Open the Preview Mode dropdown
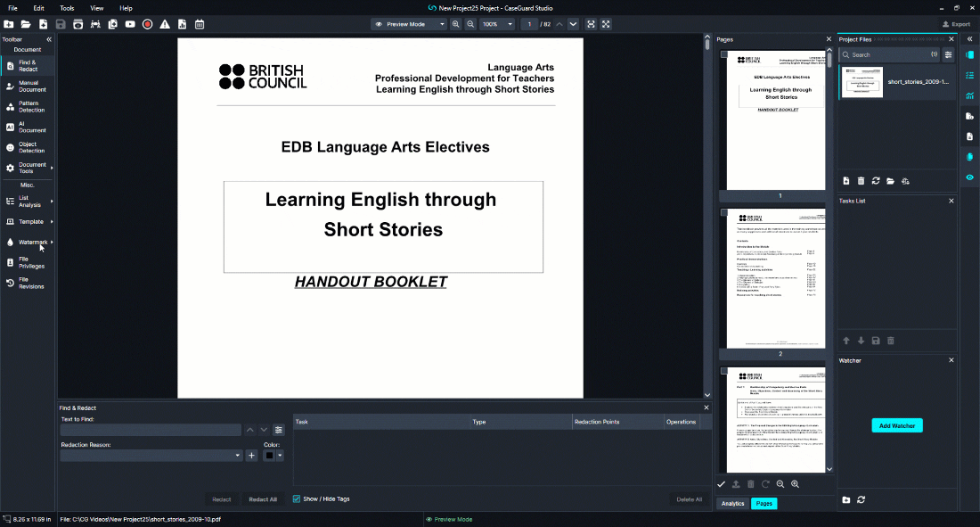 [409, 24]
